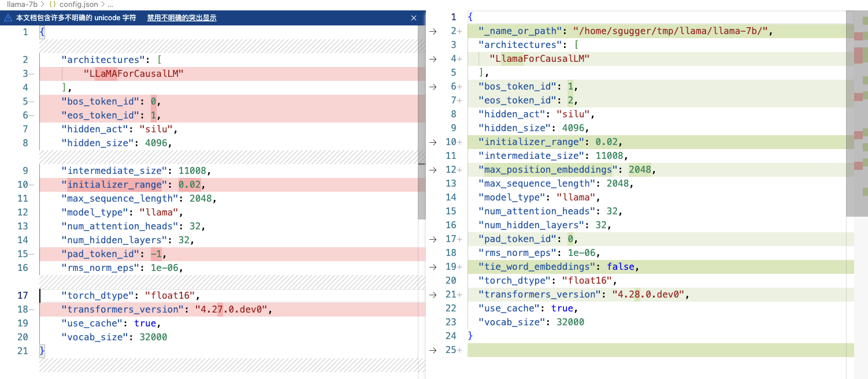This screenshot has width=868, height=379.
Task: Click the diff arrow next to initializer_range line 10
Action: 433,142
